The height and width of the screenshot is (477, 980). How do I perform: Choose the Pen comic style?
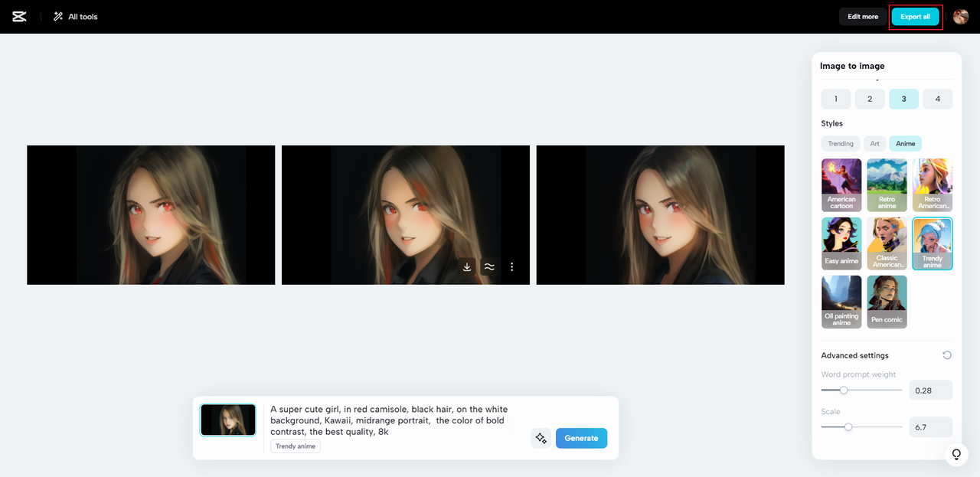point(887,302)
